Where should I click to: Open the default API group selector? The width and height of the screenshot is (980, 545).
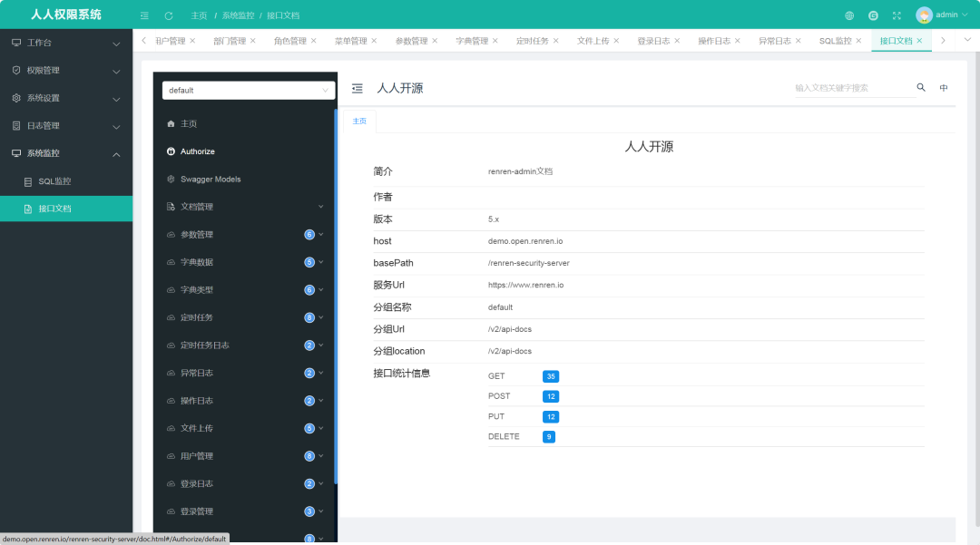coord(248,90)
